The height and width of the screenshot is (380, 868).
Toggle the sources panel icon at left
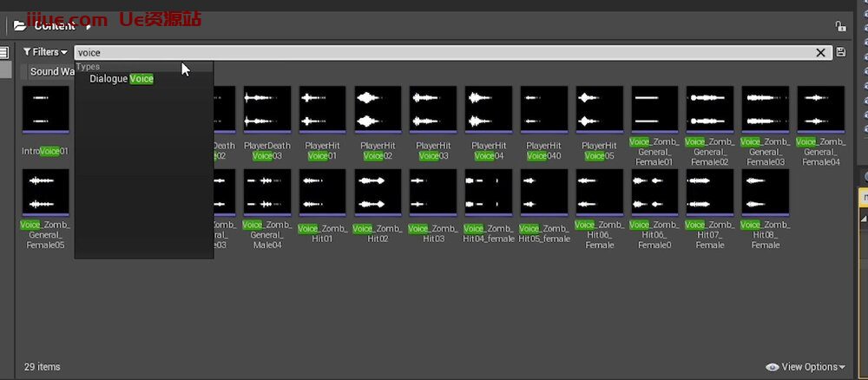click(x=4, y=53)
